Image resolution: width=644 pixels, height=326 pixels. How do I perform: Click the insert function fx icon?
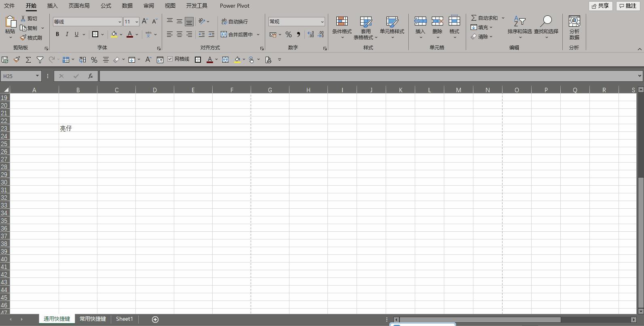[x=91, y=76]
